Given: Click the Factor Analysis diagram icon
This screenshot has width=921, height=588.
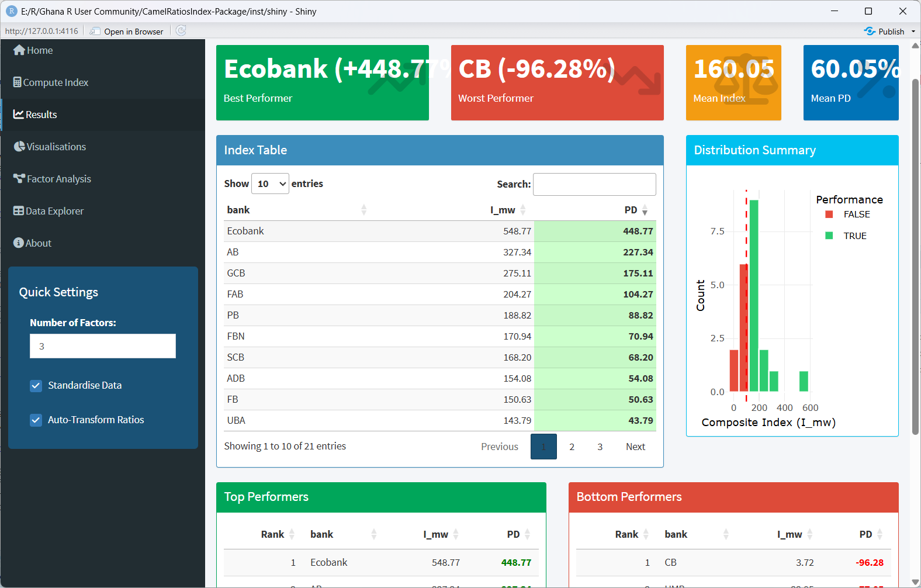Looking at the screenshot, I should (19, 179).
